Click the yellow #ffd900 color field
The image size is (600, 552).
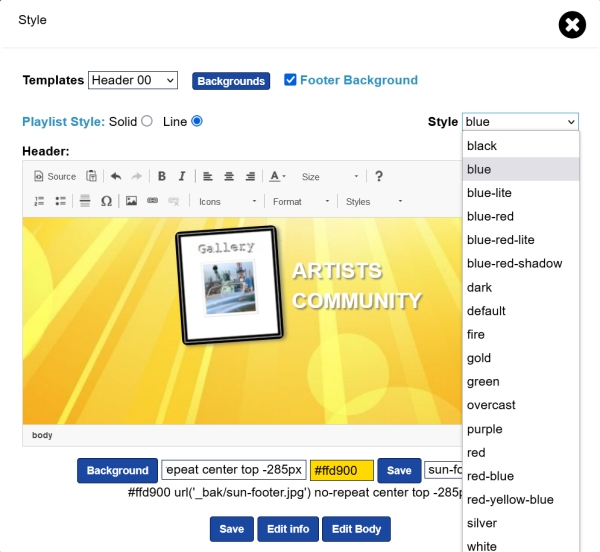(x=341, y=470)
